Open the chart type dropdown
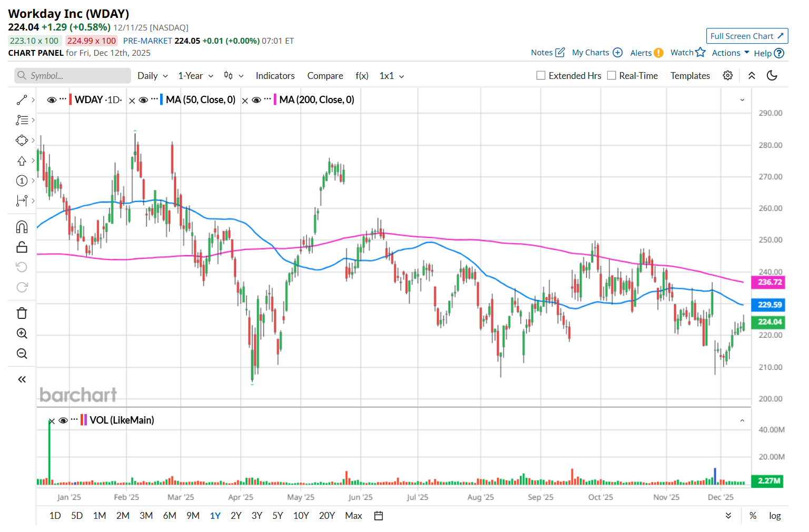 coord(234,76)
